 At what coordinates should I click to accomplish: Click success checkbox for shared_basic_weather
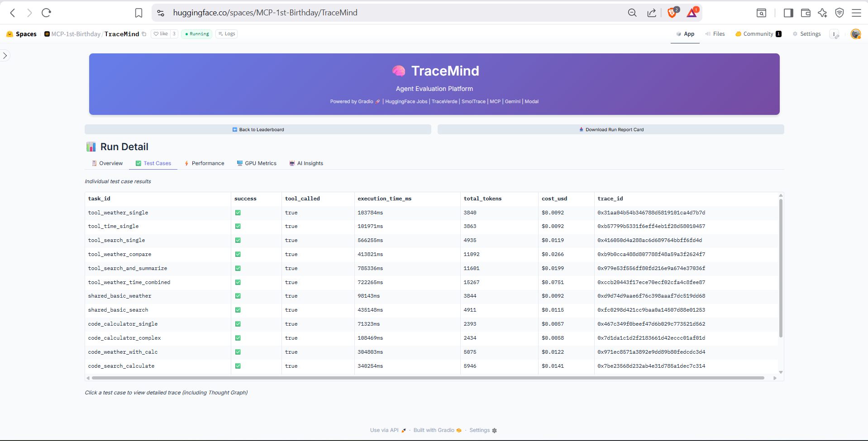(x=238, y=296)
